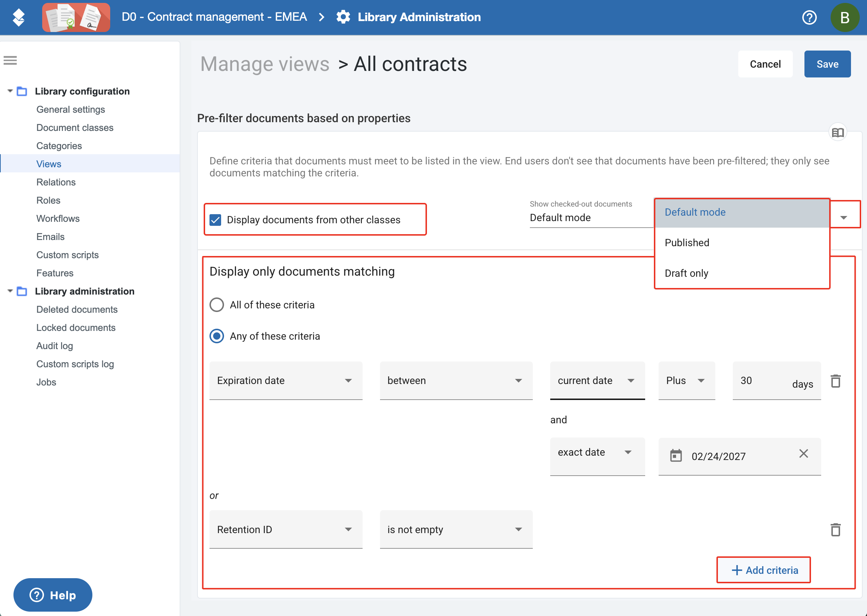The width and height of the screenshot is (867, 616).
Task: Delete the Retention ID criteria row
Action: click(835, 529)
